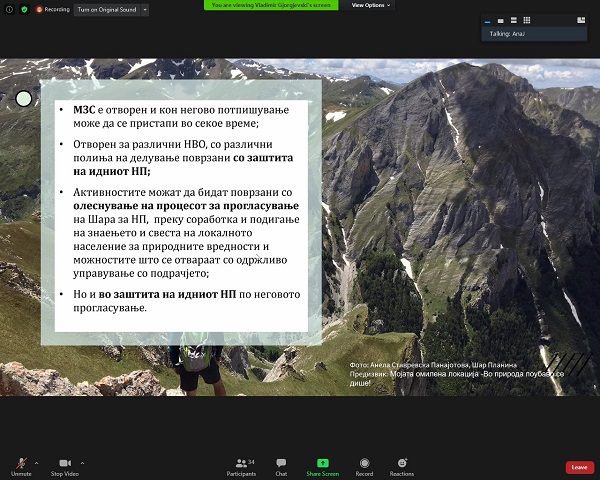Open the View Options dropdown
Screen dimensions: 600x480
[x=371, y=5]
